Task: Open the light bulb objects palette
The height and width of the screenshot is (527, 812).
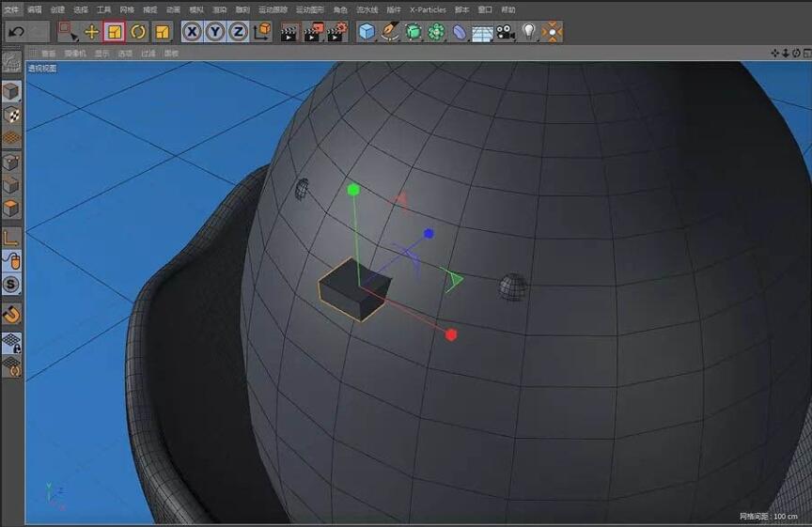Action: (529, 32)
